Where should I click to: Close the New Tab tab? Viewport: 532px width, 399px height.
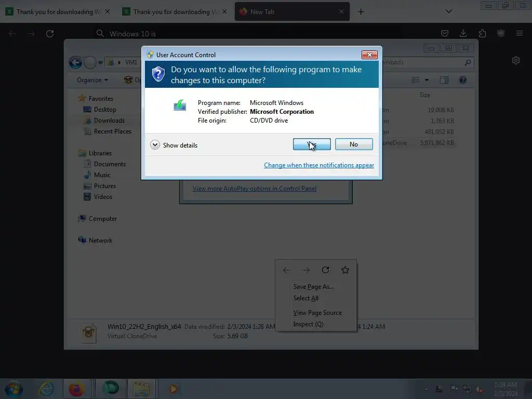tap(341, 11)
